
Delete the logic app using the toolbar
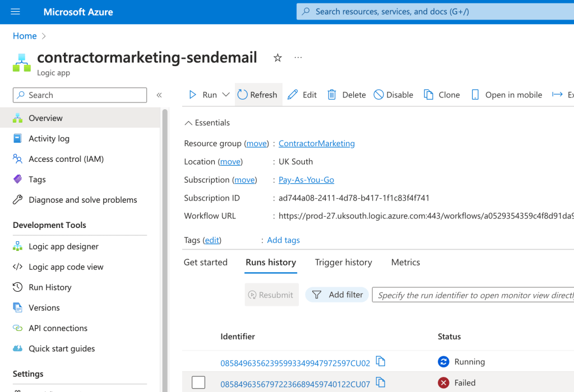pos(346,95)
